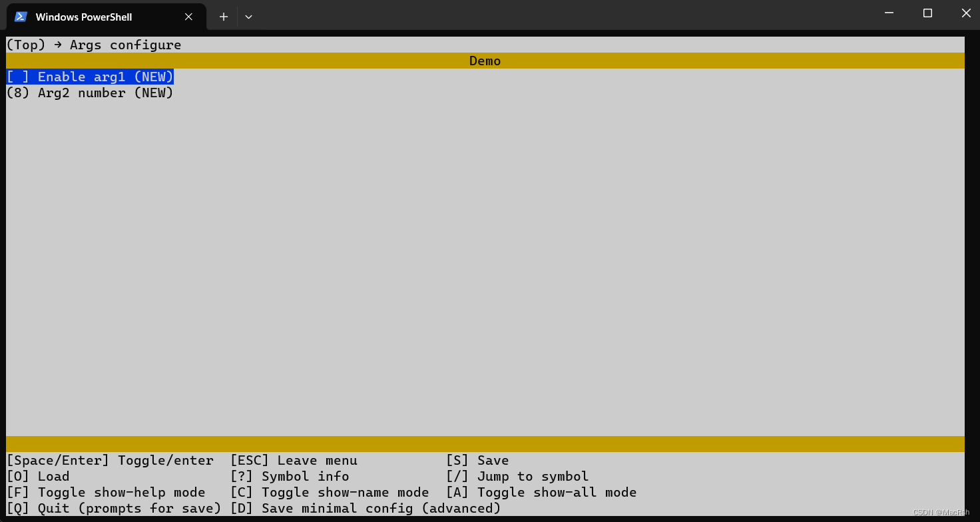Viewport: 980px width, 522px height.
Task: Toggle the Enable arg1 checkbox
Action: [x=90, y=77]
